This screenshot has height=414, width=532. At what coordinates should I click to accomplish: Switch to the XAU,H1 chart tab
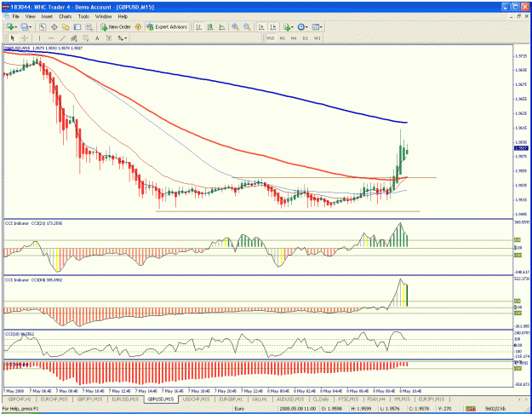(260, 400)
